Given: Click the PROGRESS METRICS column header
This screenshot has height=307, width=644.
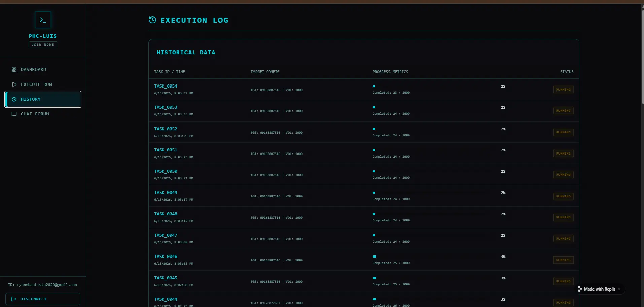Looking at the screenshot, I should point(390,72).
